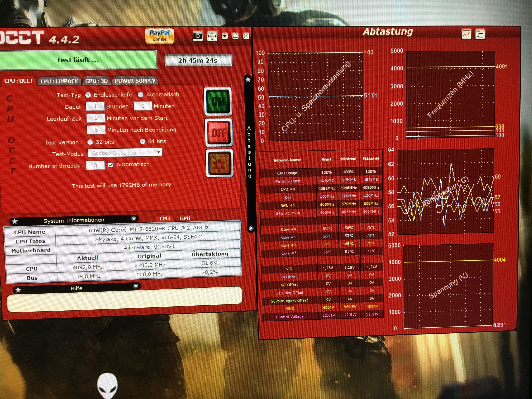Click the PayPal Donate button
The height and width of the screenshot is (399, 532).
pyautogui.click(x=160, y=36)
